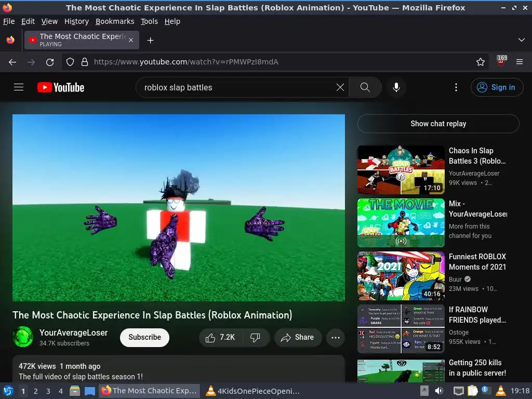This screenshot has width=532, height=399.
Task: Clear the search query with the X
Action: [x=340, y=87]
